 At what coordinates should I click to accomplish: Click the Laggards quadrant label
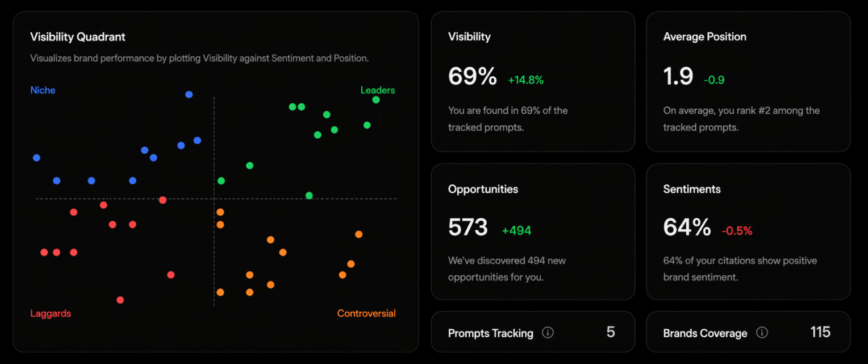tap(51, 313)
